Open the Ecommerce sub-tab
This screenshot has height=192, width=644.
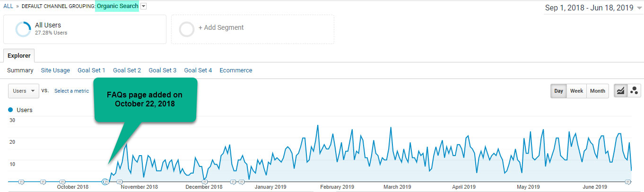tap(236, 70)
